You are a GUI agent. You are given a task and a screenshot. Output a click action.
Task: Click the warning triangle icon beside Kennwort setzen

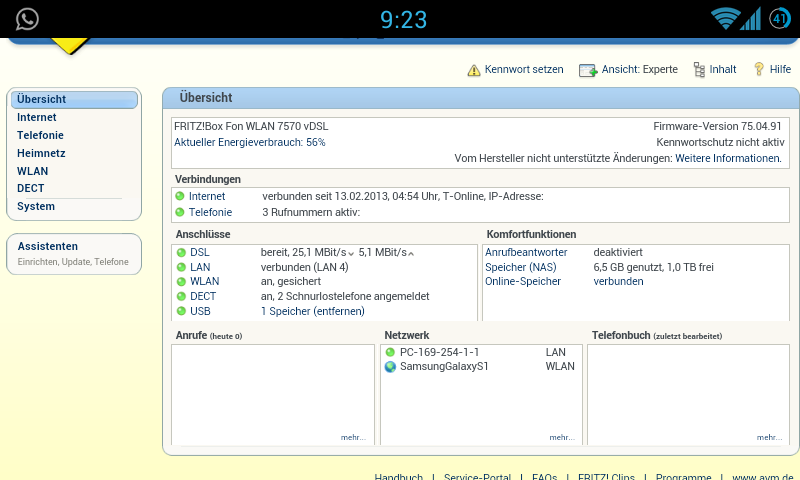[474, 70]
